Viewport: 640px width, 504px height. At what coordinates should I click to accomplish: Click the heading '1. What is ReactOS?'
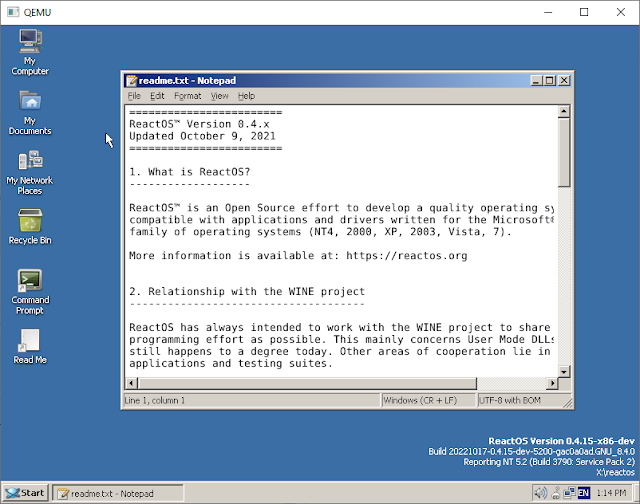coord(189,172)
